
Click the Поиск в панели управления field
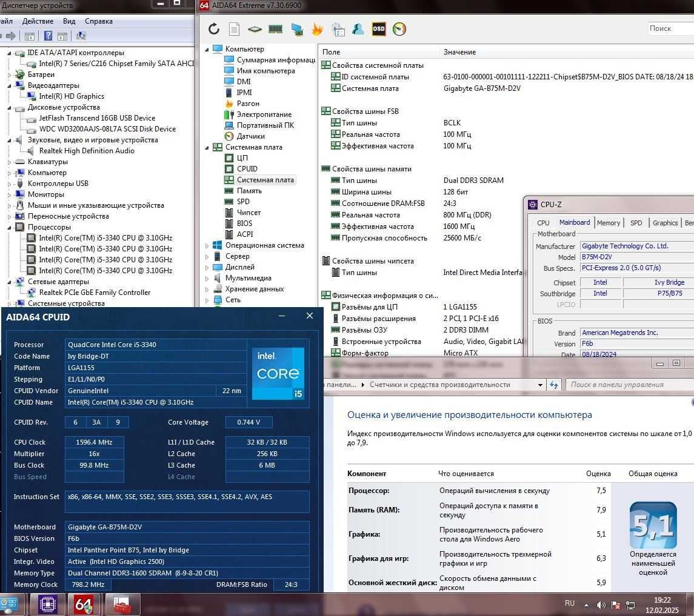(630, 385)
